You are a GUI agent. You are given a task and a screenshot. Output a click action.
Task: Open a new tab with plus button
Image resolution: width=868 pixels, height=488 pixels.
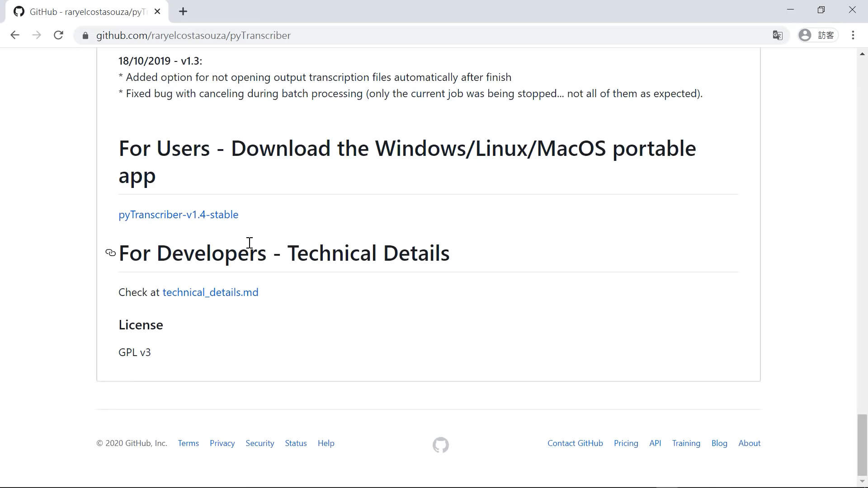(183, 12)
